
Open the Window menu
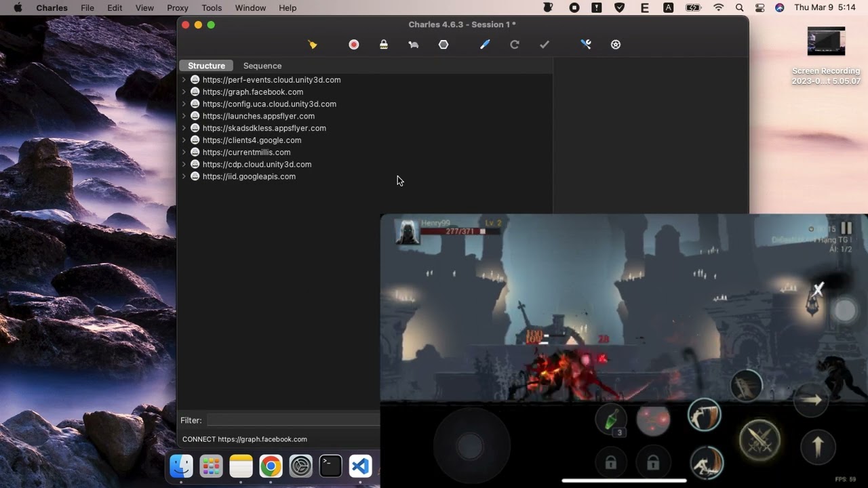coord(250,7)
